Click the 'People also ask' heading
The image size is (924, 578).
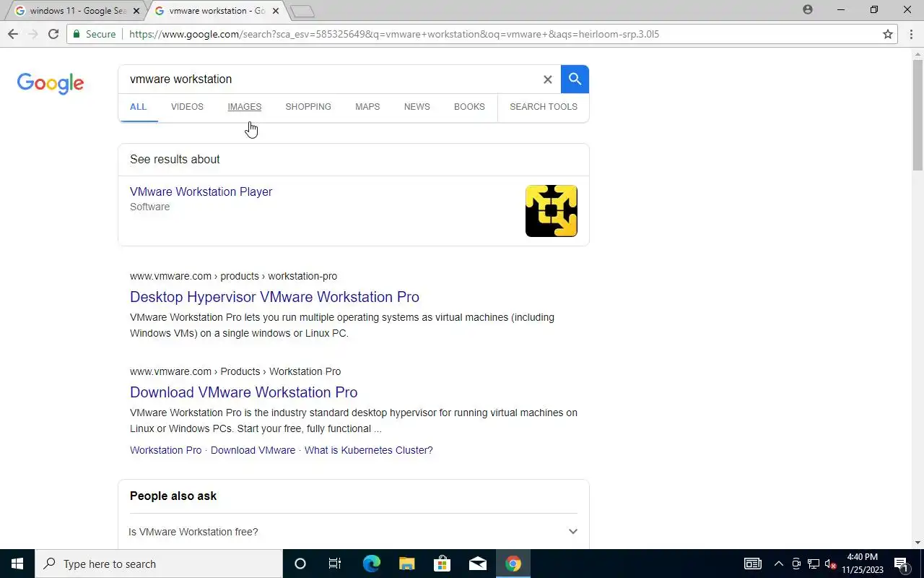click(173, 496)
